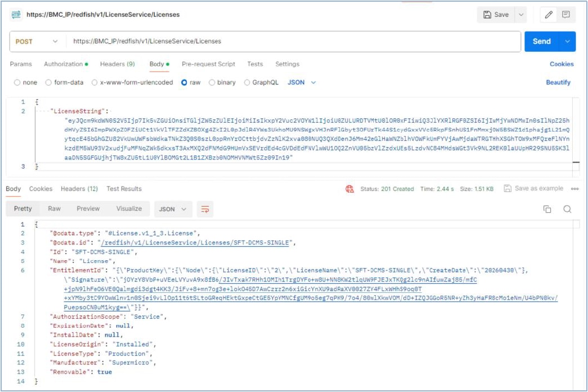588x392 pixels.
Task: Open the request Settings tab
Action: click(288, 64)
